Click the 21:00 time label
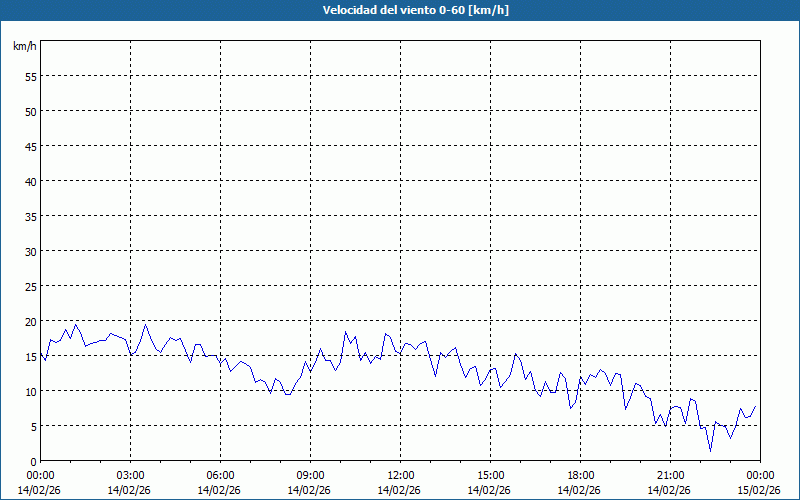Viewport: 800px width, 500px height. 670,475
